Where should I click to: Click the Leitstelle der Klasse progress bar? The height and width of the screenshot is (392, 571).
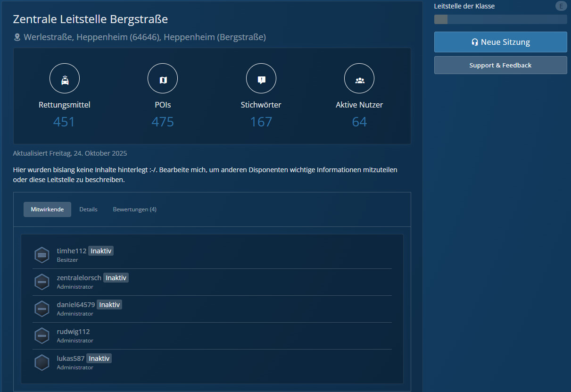pos(500,19)
